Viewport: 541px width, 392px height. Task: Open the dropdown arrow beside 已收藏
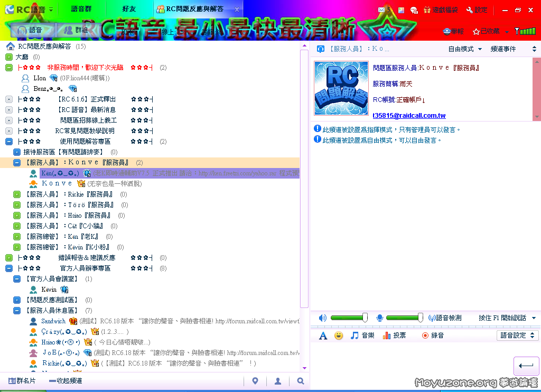pyautogui.click(x=507, y=32)
